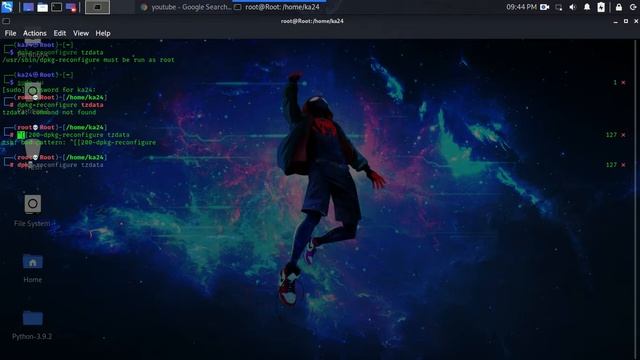Click the 09:44 PM panel clock
This screenshot has width=640, height=360.
pos(521,7)
